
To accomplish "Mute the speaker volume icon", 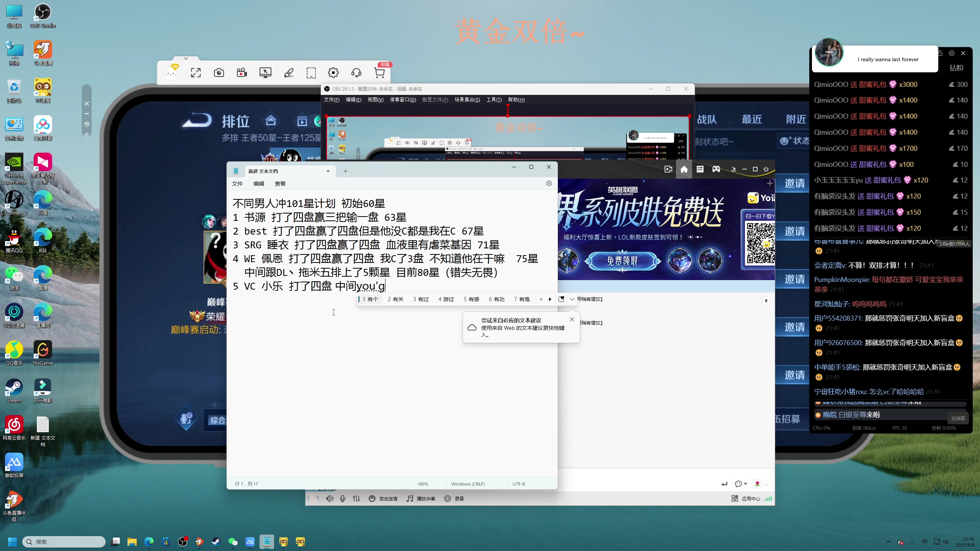I will 330,499.
